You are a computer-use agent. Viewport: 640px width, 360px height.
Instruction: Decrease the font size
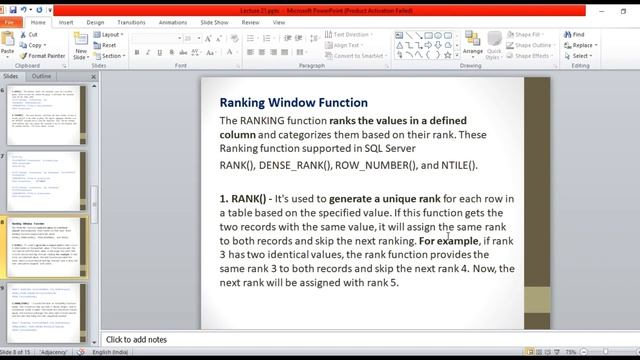(219, 39)
